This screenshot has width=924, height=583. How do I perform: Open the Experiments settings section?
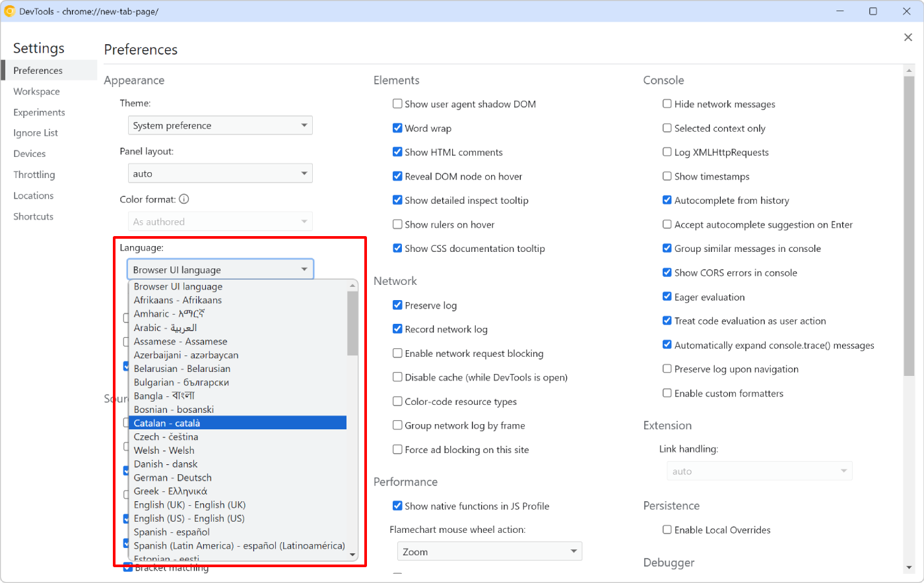point(40,112)
